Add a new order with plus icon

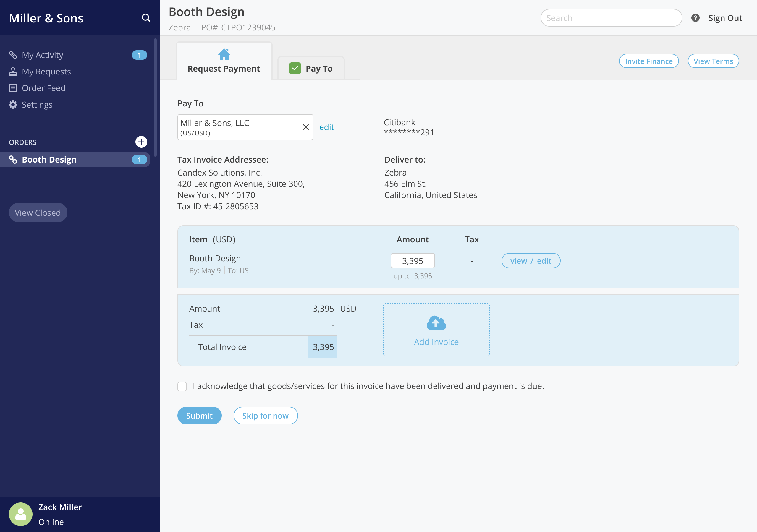click(x=141, y=142)
